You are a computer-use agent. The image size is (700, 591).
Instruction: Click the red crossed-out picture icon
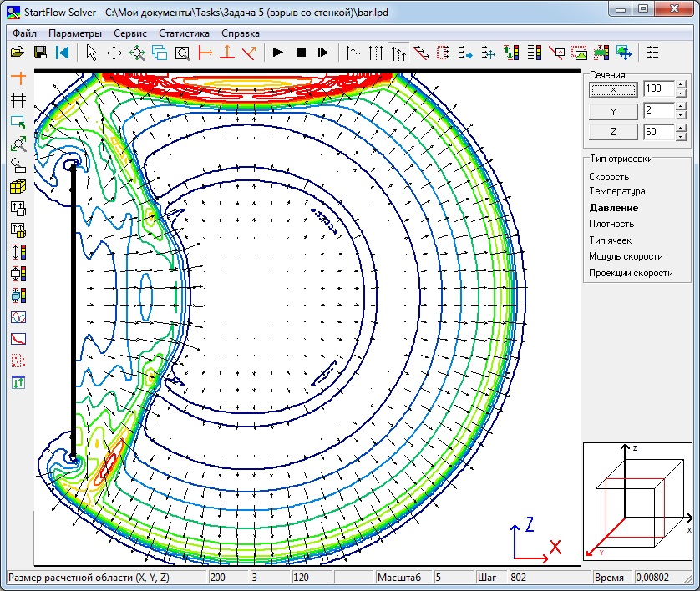[x=556, y=53]
